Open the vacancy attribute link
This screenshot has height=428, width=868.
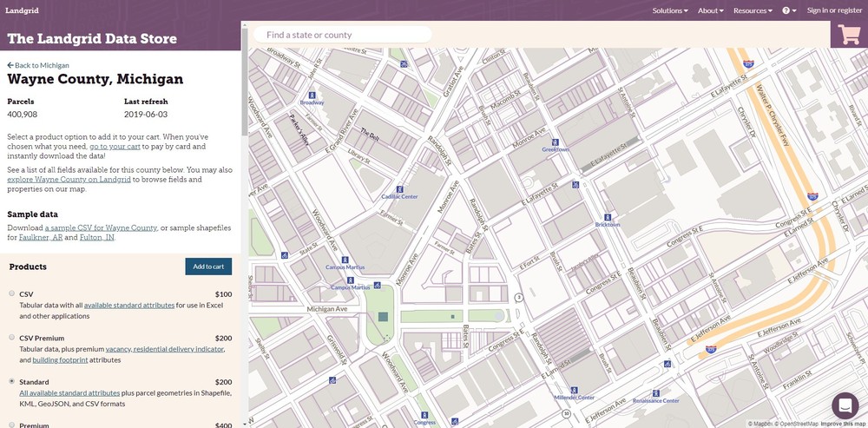tap(118, 349)
